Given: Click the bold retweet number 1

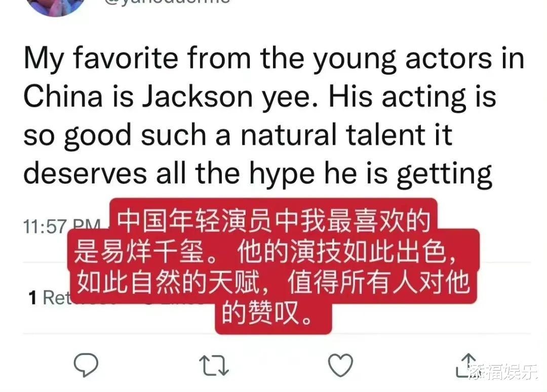Looking at the screenshot, I should (32, 297).
